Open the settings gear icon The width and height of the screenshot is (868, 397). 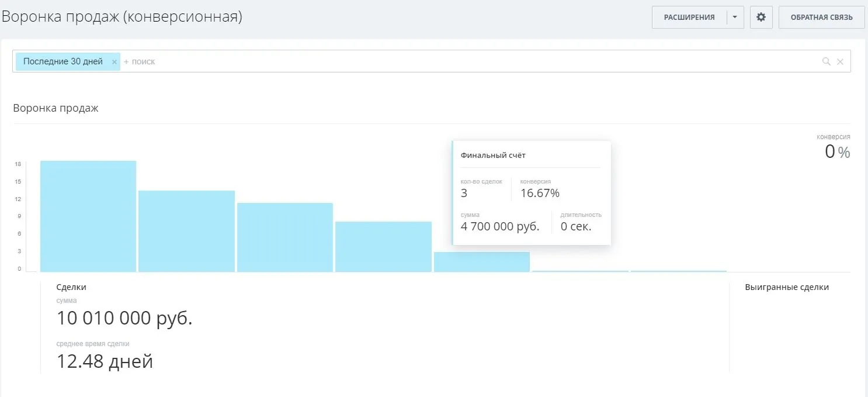[x=761, y=18]
